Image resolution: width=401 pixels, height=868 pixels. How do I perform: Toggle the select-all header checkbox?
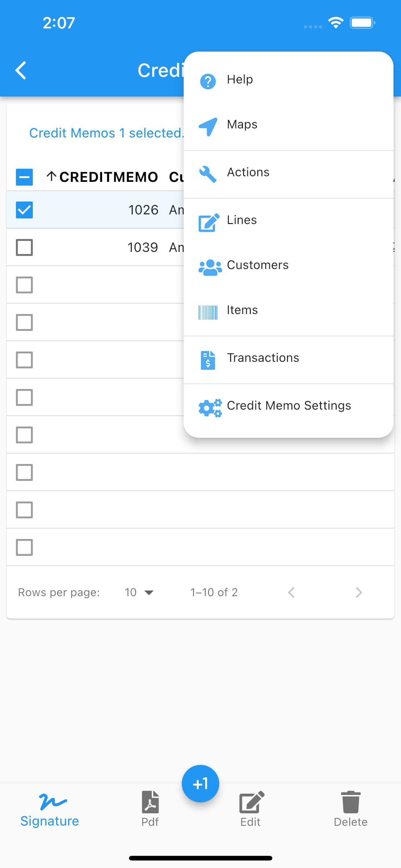[24, 177]
